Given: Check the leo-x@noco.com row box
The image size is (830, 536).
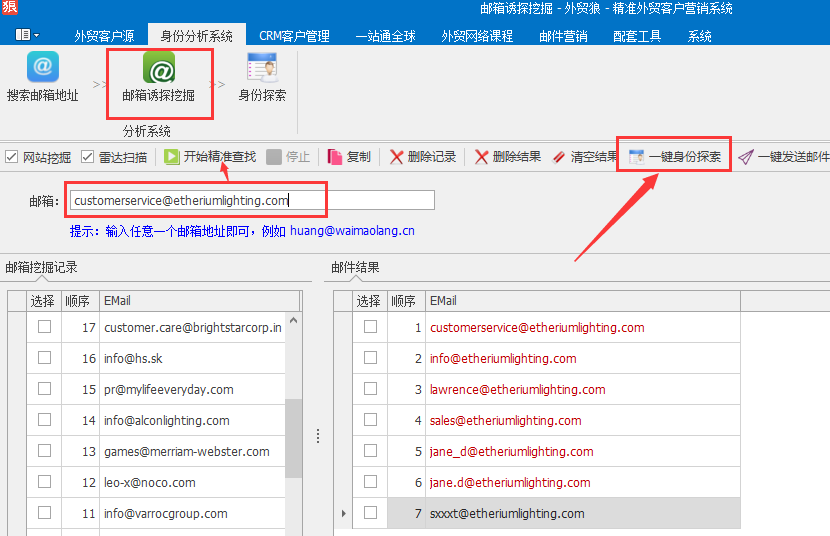Looking at the screenshot, I should pos(44,482).
